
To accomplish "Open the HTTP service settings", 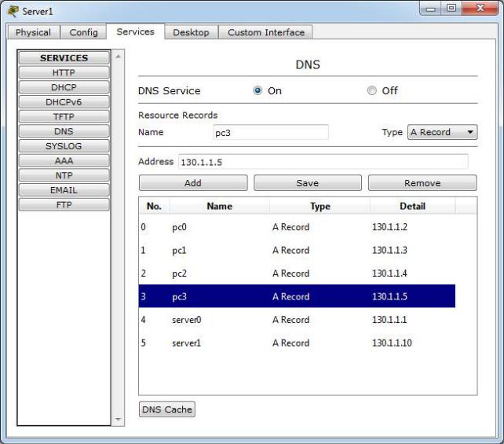I will point(64,72).
